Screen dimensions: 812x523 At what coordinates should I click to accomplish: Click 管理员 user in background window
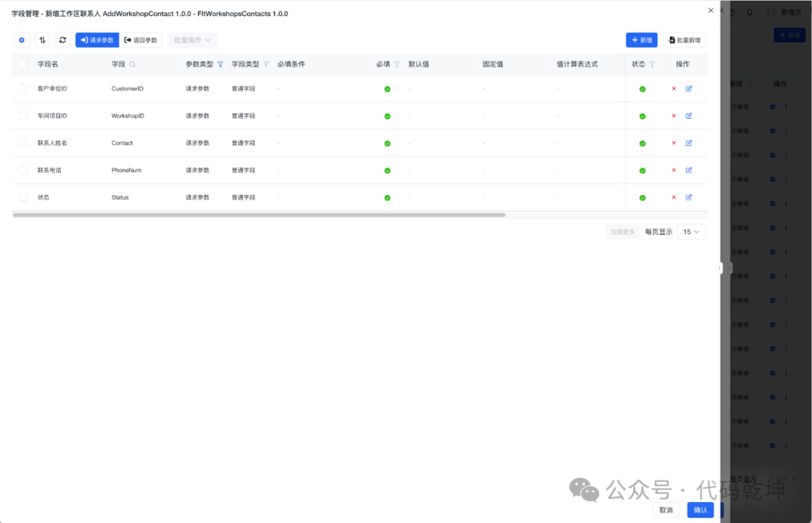click(791, 12)
